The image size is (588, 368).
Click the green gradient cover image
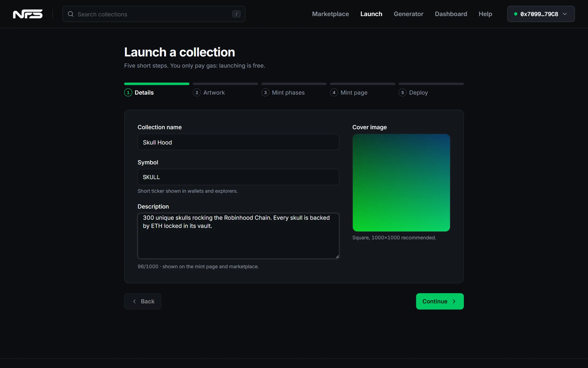tap(401, 183)
